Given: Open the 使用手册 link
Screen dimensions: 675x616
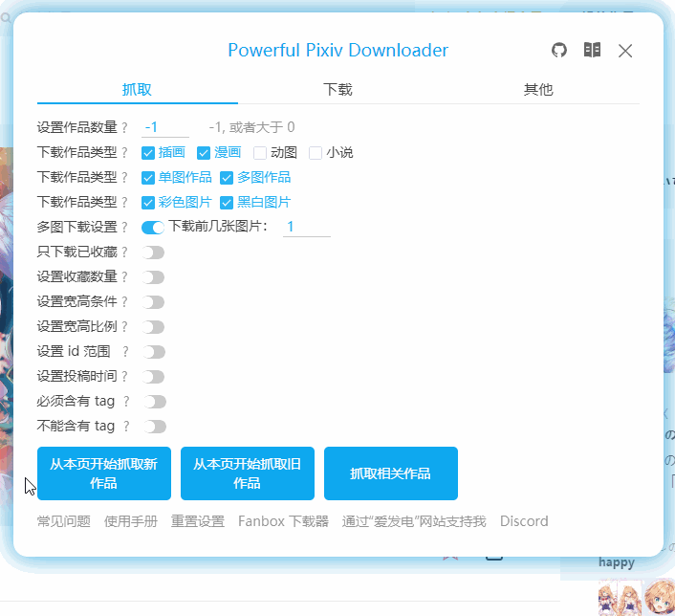Looking at the screenshot, I should coord(131,521).
